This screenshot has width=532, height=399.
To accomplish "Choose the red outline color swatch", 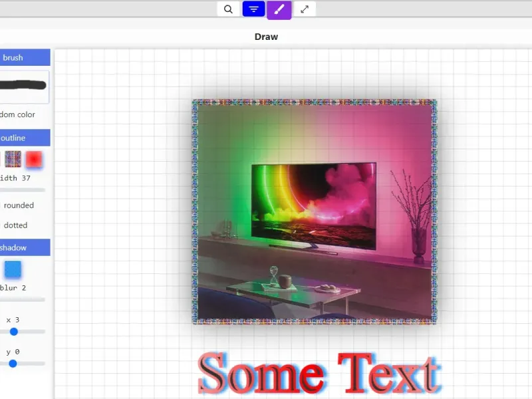I will point(34,159).
